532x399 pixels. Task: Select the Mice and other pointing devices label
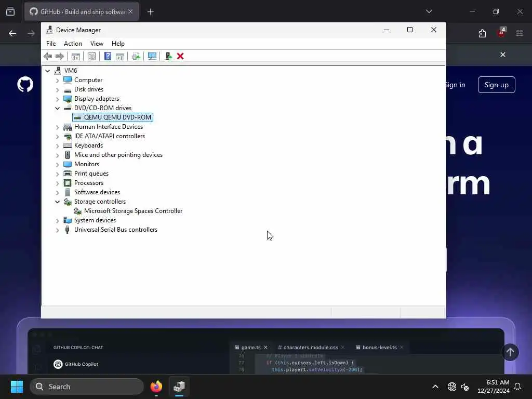(118, 155)
